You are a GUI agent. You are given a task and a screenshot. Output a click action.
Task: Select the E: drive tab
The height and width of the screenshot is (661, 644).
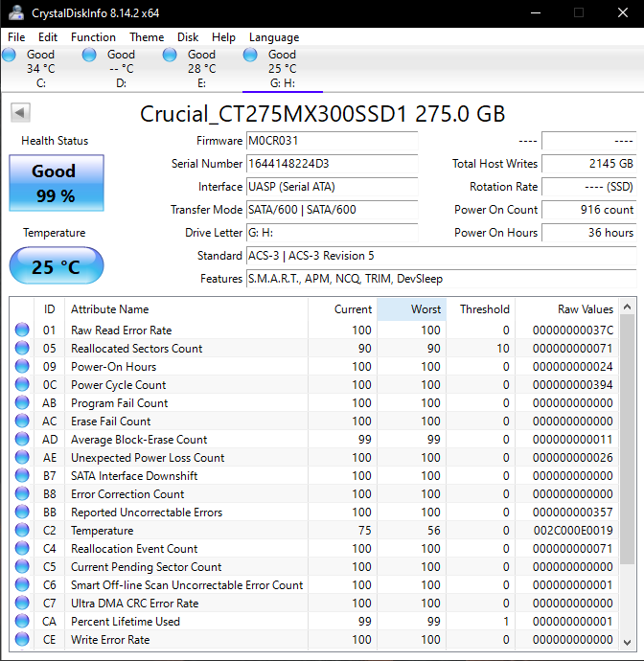point(201,69)
